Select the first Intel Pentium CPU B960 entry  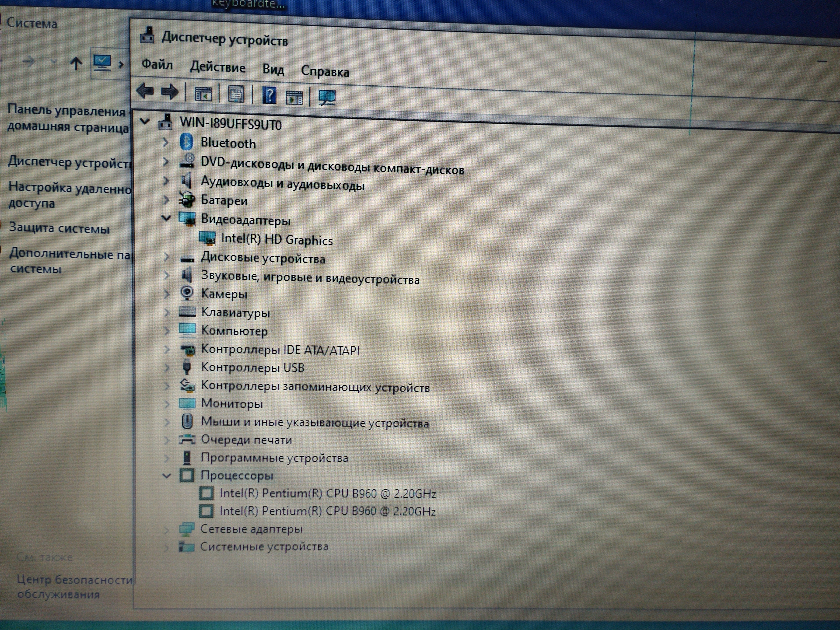[328, 493]
